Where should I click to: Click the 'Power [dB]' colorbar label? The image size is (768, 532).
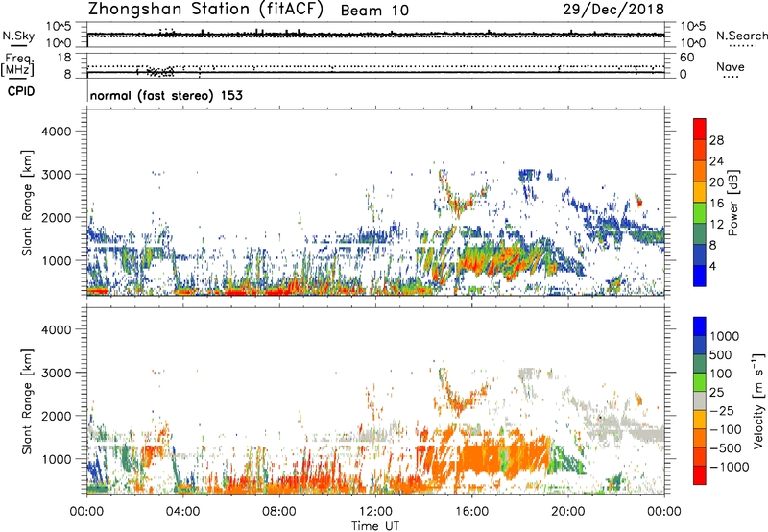(732, 203)
